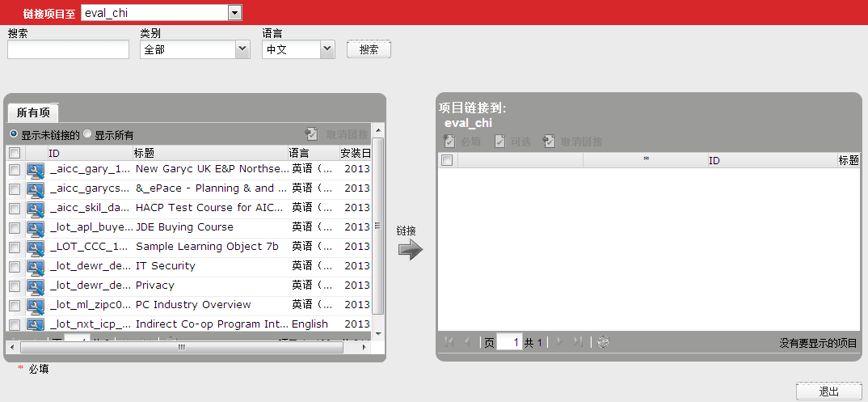The height and width of the screenshot is (402, 868).
Task: Check the box for &_ePace Planning row
Action: pyautogui.click(x=15, y=189)
